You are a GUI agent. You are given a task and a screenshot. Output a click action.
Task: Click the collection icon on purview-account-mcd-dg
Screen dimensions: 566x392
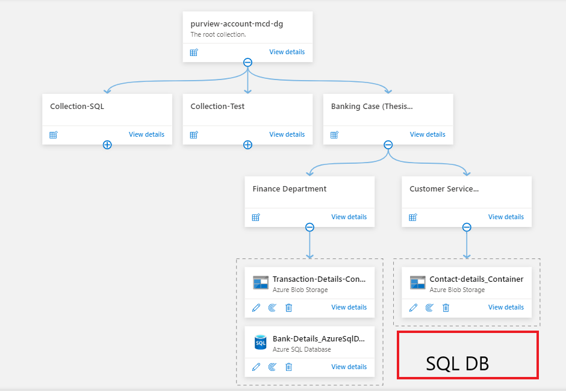193,52
